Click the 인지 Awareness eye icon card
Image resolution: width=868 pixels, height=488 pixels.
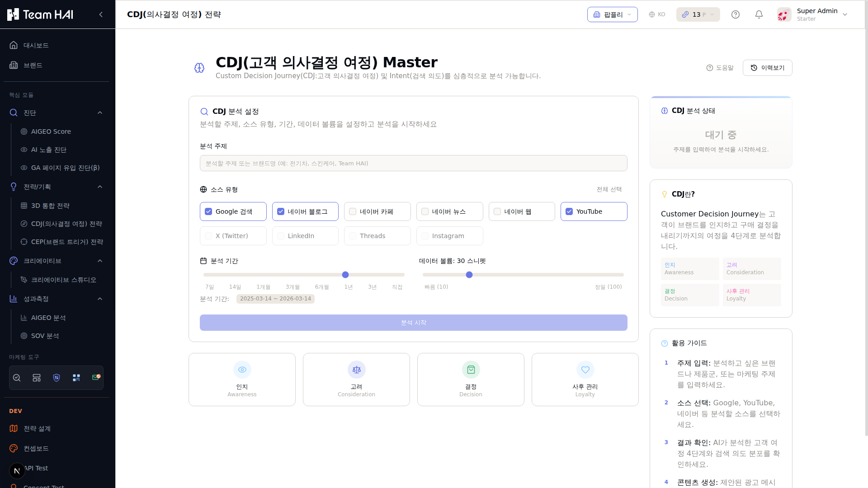pos(242,380)
